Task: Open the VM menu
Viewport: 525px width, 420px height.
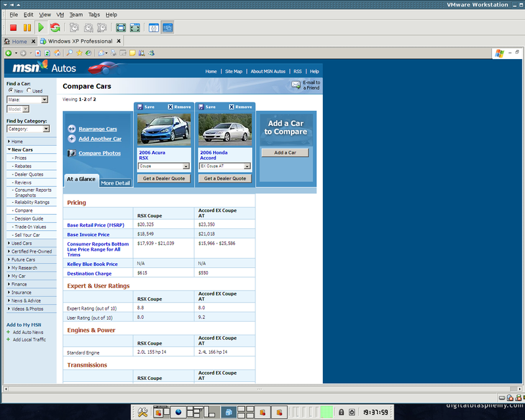Action: click(x=60, y=14)
